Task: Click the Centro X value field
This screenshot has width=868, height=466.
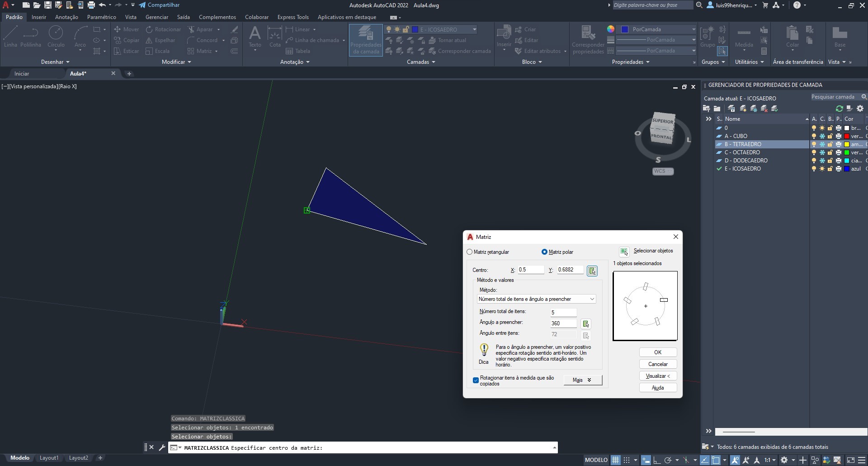Action: pos(531,270)
